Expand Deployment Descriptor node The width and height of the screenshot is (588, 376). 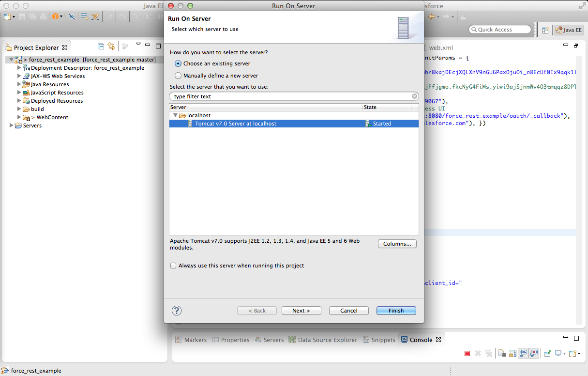tap(19, 68)
